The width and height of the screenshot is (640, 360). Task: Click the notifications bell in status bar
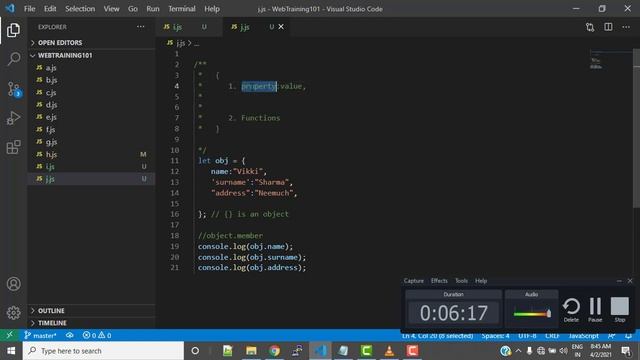click(x=629, y=336)
